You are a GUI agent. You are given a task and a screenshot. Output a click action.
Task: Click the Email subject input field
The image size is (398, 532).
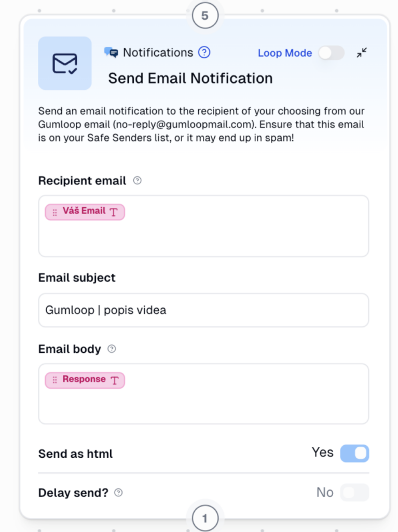203,311
